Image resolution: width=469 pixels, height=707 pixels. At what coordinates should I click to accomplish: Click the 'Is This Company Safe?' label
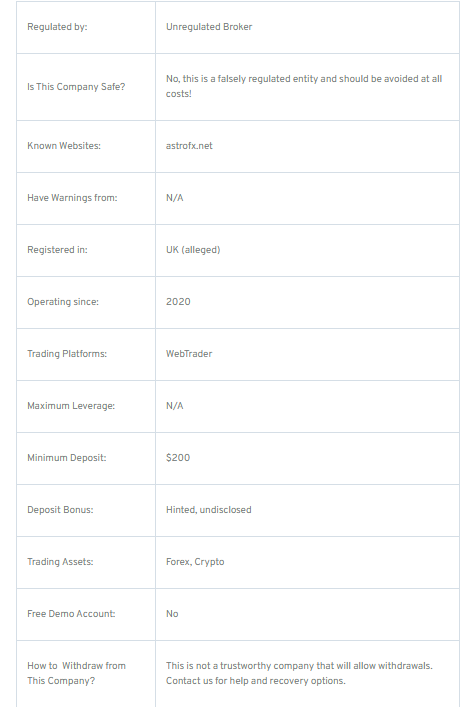coord(76,87)
